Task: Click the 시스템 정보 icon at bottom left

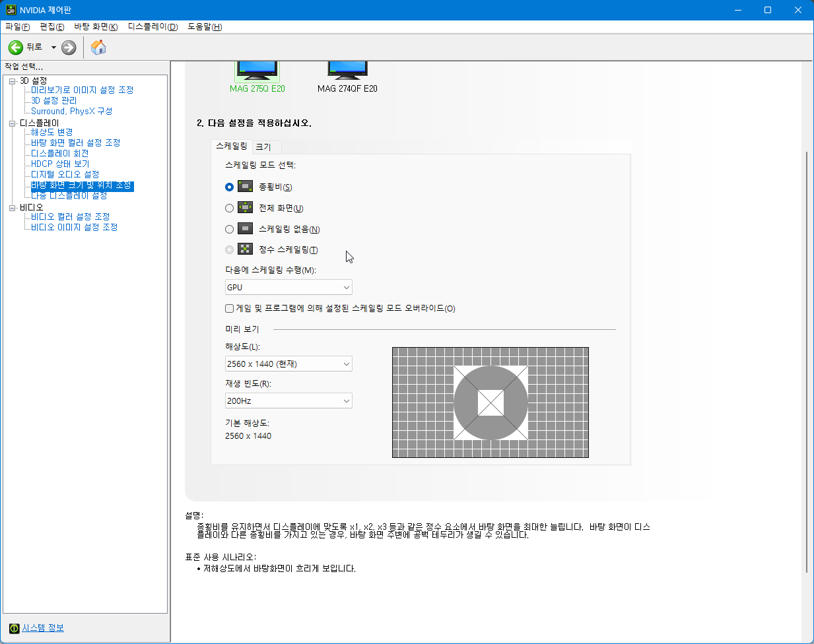Action: (x=15, y=628)
